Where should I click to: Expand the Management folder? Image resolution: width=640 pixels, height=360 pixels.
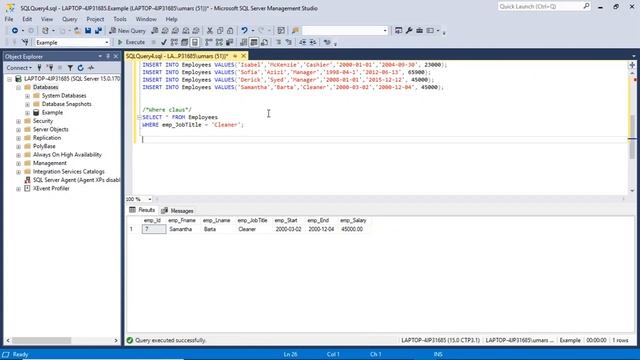pos(18,163)
